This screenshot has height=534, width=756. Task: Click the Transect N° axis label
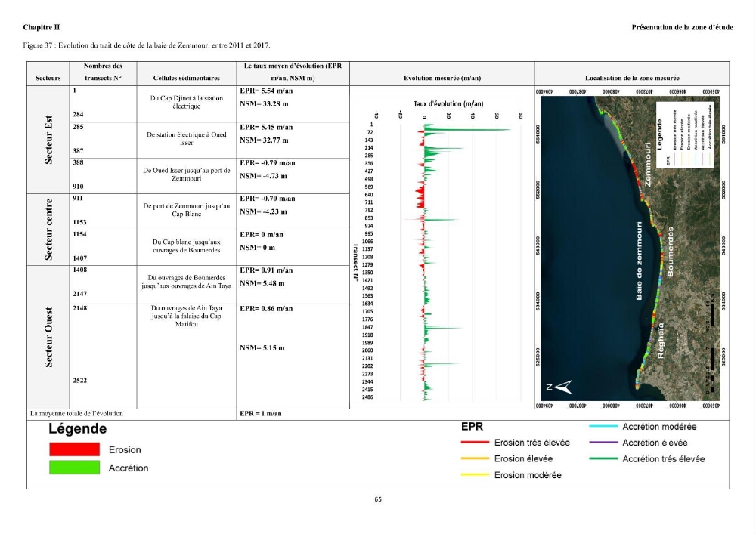point(356,262)
